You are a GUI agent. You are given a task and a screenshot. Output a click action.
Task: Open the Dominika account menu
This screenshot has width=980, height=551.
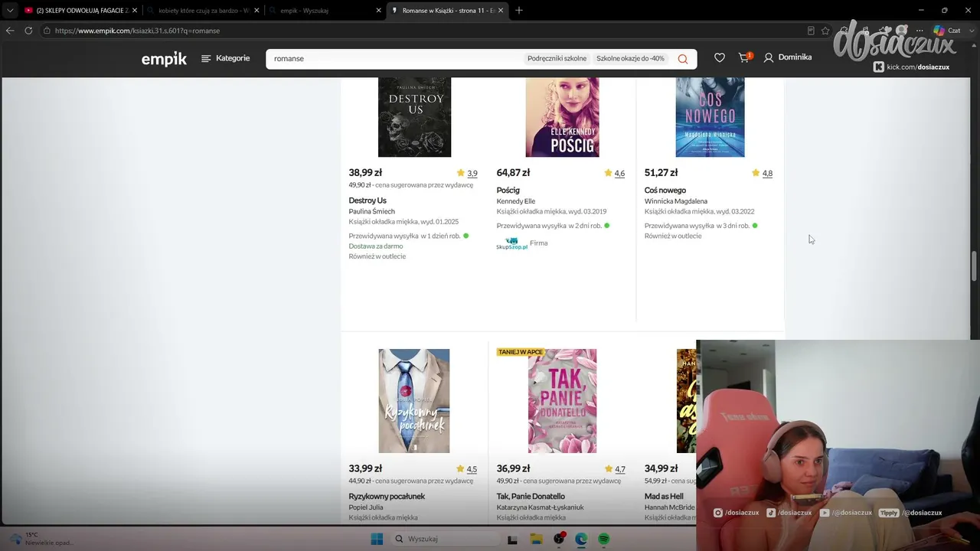[x=788, y=57]
